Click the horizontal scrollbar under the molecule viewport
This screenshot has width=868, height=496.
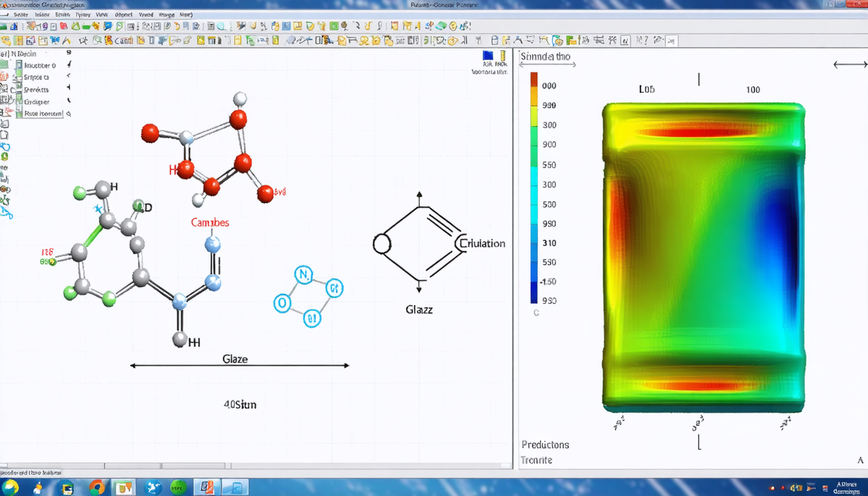click(x=165, y=466)
